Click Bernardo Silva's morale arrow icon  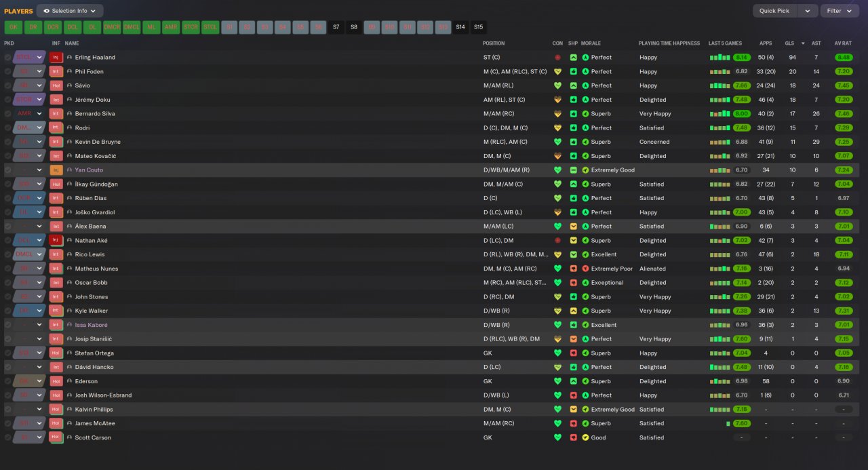point(586,114)
